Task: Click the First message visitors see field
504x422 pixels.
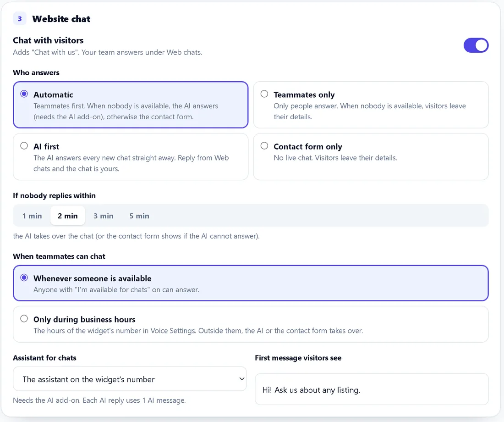Action: pos(372,389)
